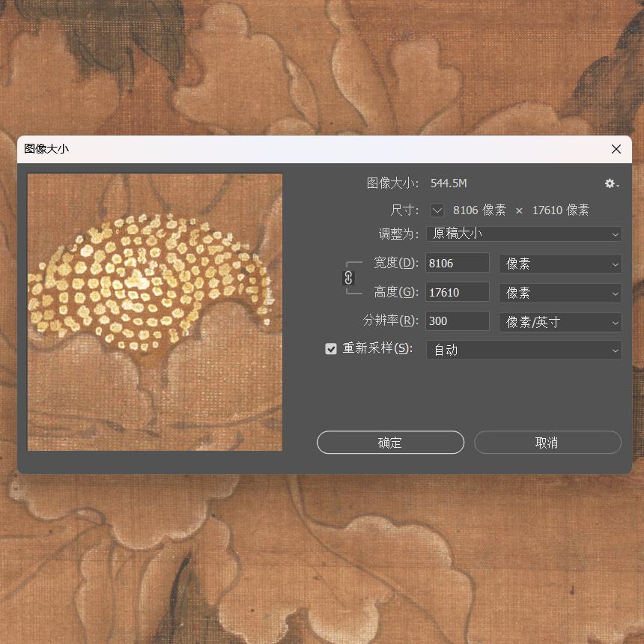Click the 分辨率(R) label
644x644 pixels.
point(391,321)
